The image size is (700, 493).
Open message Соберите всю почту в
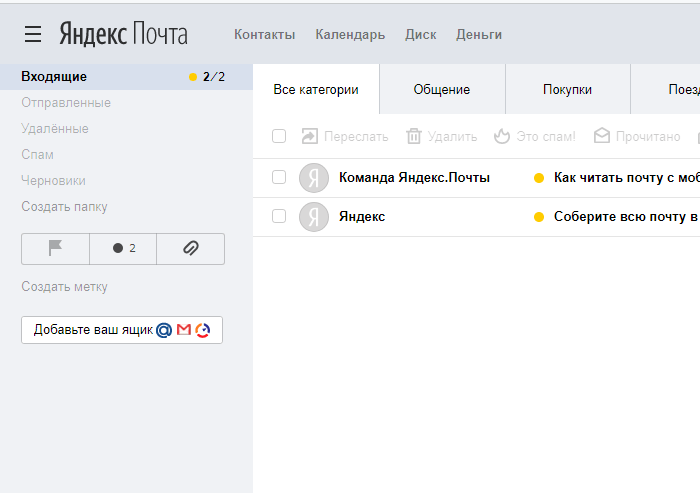(x=627, y=217)
